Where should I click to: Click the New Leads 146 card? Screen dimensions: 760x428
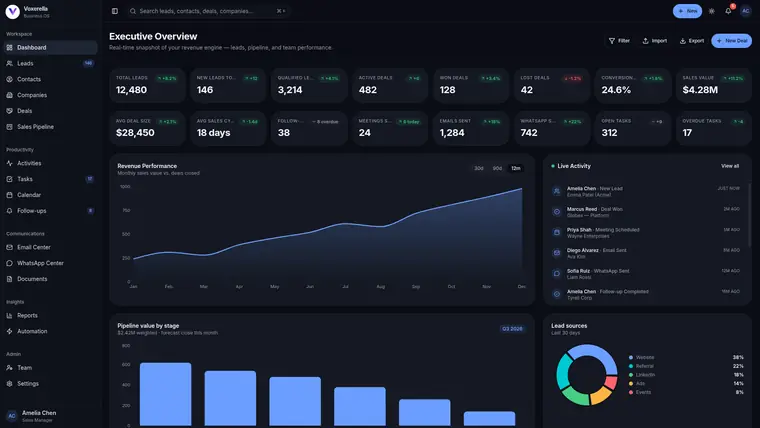click(228, 85)
